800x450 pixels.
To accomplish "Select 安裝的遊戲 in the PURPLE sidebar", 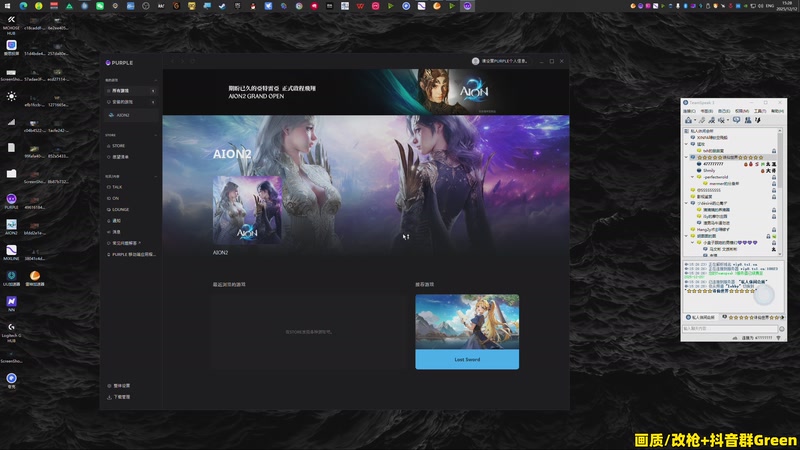I will (131, 102).
